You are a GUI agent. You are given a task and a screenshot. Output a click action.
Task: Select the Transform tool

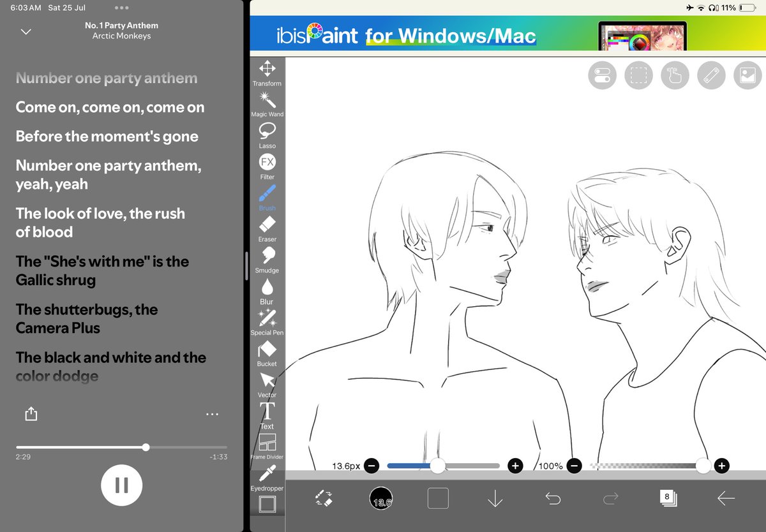pyautogui.click(x=267, y=73)
